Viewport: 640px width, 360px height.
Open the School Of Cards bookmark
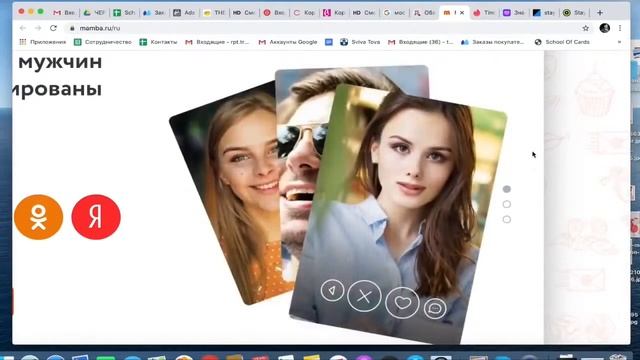tap(562, 42)
